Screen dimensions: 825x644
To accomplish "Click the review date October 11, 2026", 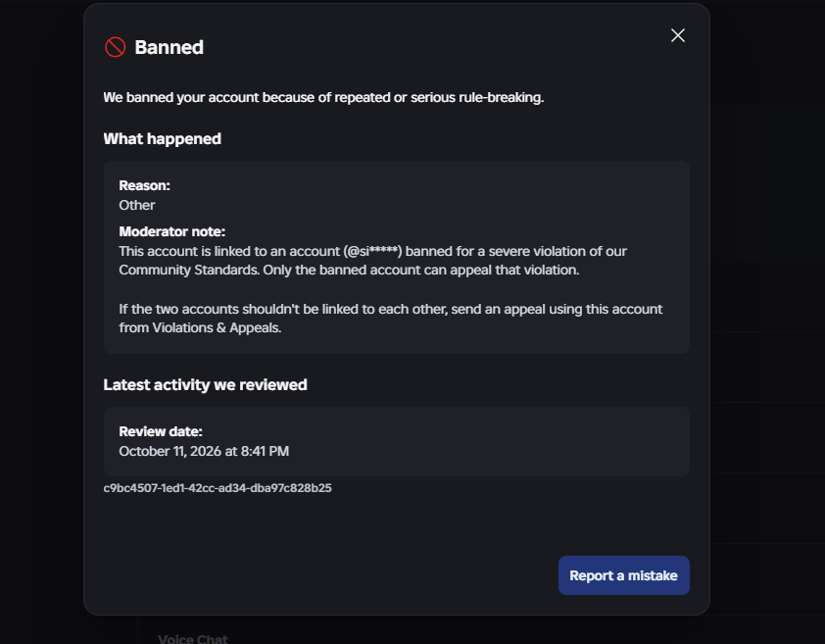I will click(x=204, y=451).
